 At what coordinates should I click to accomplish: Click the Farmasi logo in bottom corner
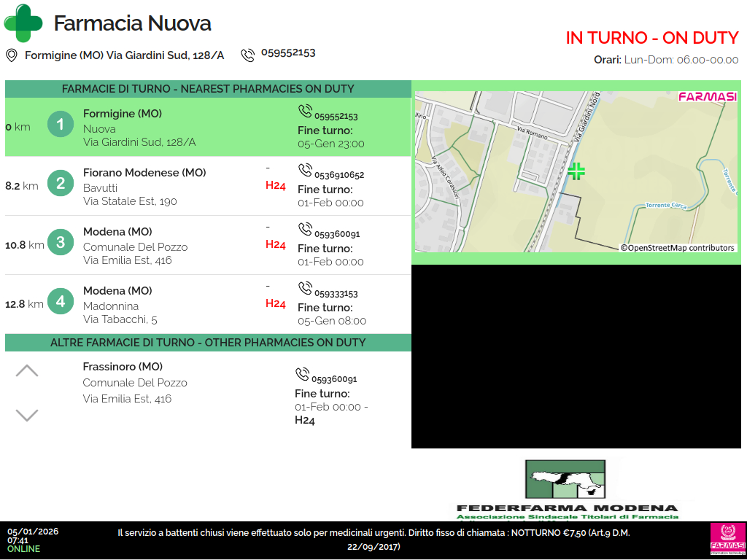[727, 540]
